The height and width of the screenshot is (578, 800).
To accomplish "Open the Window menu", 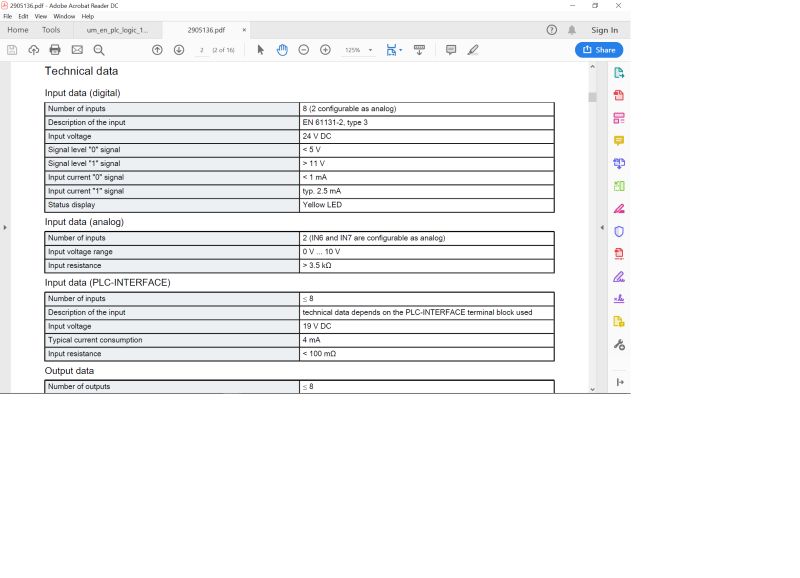I will tap(64, 16).
